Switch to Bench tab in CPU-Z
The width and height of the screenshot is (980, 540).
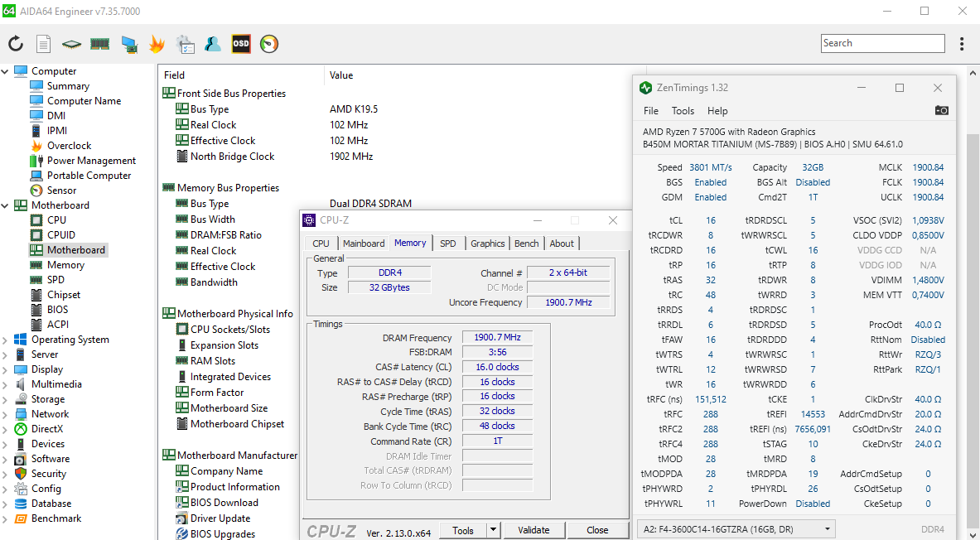(x=526, y=243)
